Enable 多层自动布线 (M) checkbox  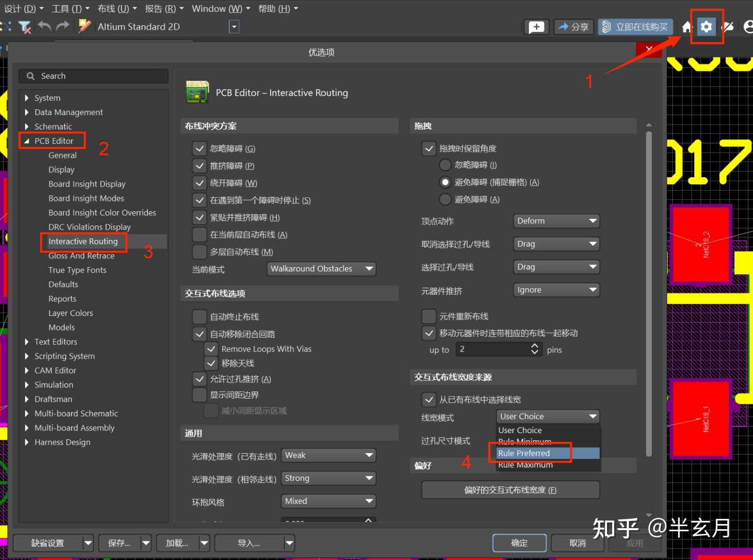click(x=199, y=252)
